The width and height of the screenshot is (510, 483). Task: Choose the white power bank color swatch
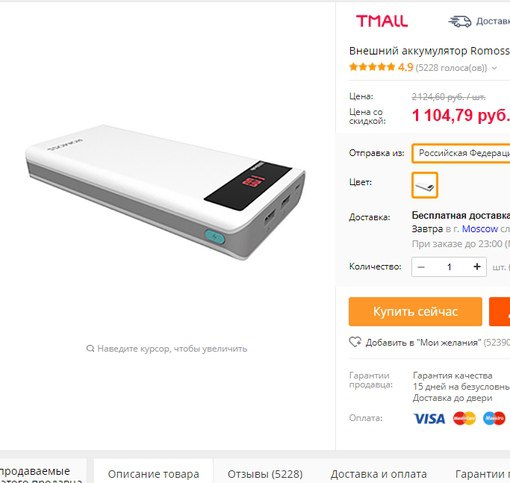424,185
